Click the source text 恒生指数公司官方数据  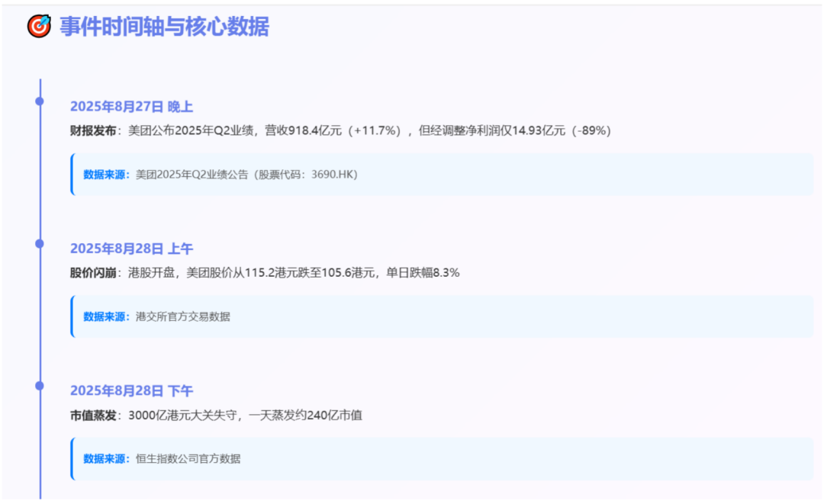pos(188,459)
